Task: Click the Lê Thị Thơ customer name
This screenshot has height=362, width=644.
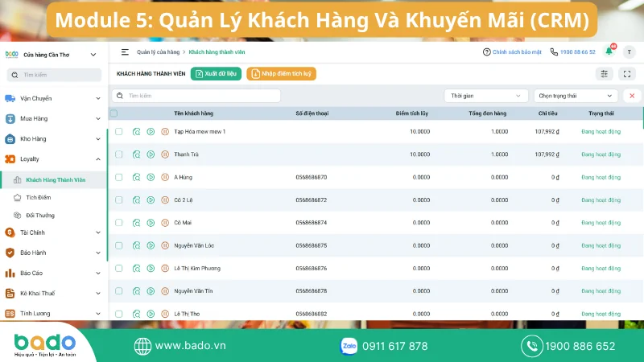Action: click(x=187, y=314)
